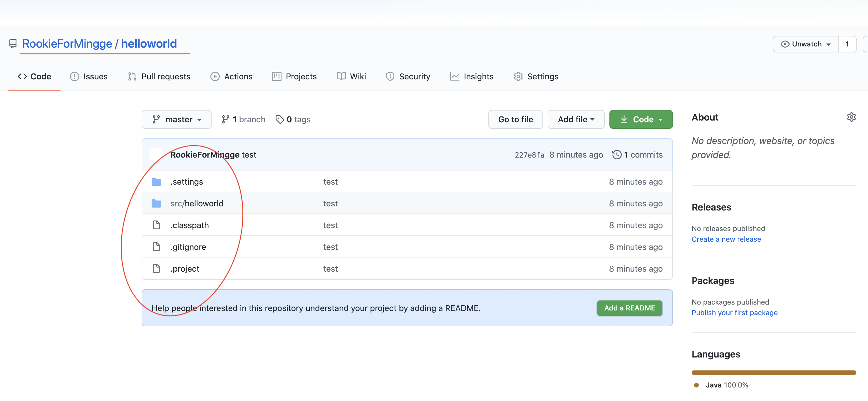Switch to the Projects tab
The image size is (868, 401).
tap(294, 76)
